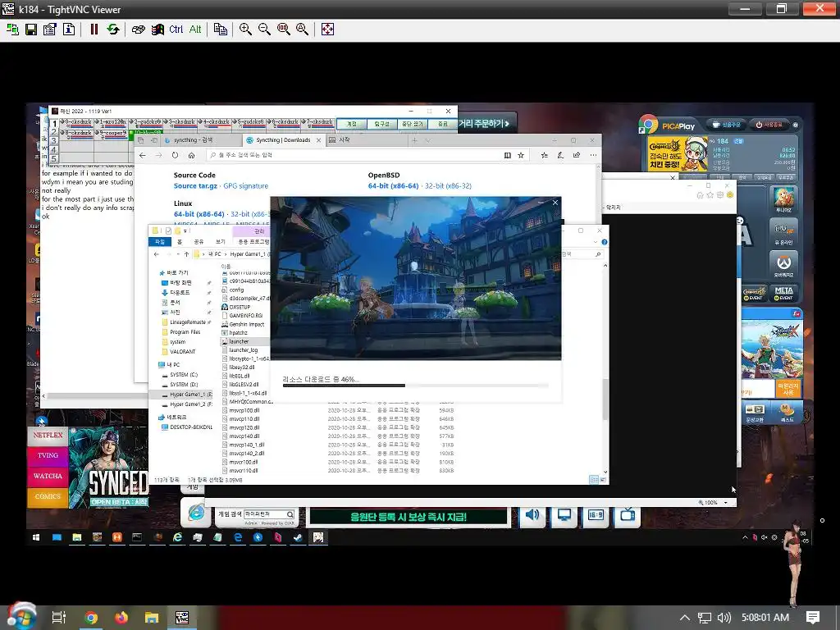The width and height of the screenshot is (840, 630).
Task: Select VALORANT folder in Explorer sidebar
Action: click(x=182, y=351)
